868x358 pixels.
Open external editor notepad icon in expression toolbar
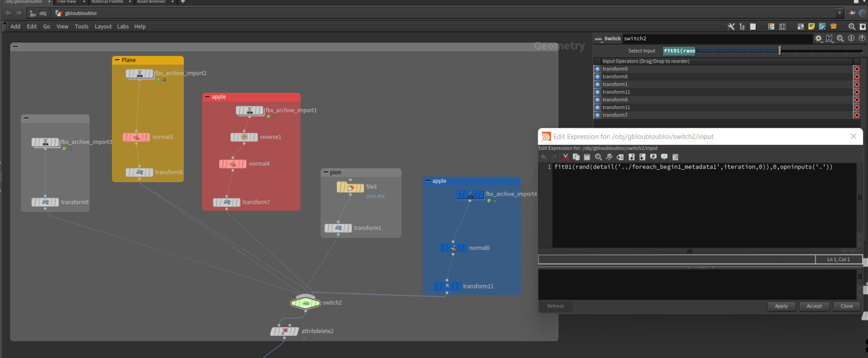pyautogui.click(x=675, y=157)
